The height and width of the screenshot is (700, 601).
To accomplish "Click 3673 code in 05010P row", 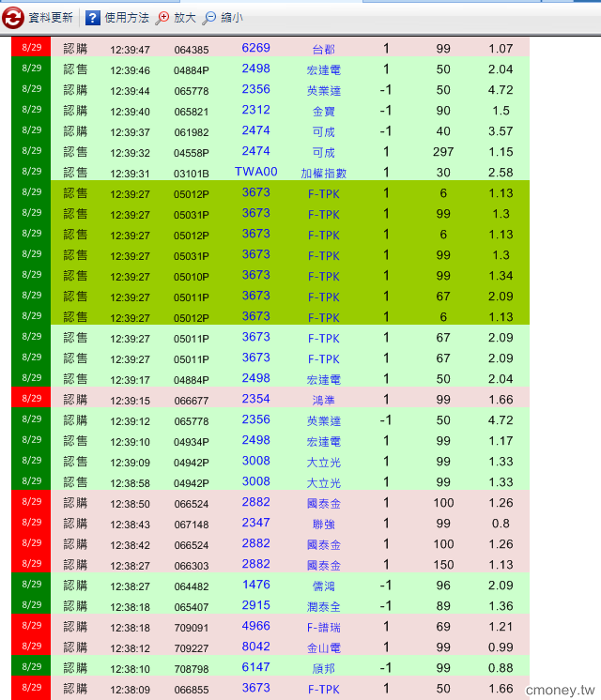I will (256, 275).
